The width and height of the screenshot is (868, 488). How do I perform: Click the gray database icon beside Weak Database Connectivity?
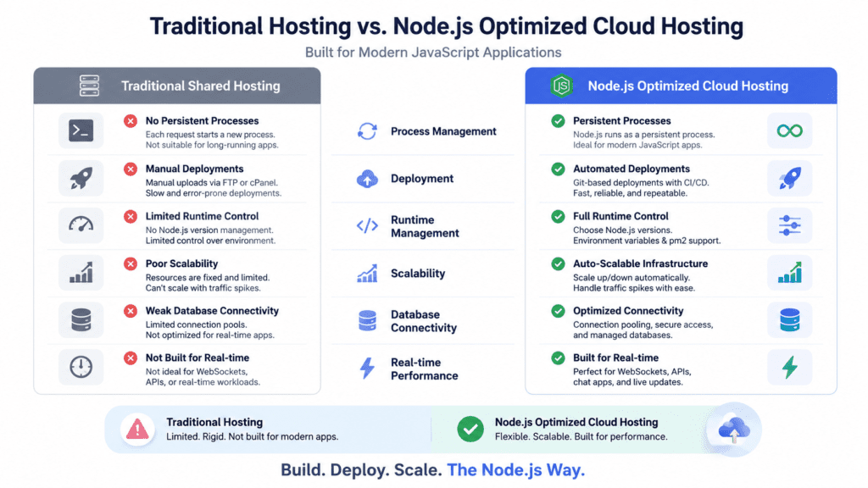point(81,319)
